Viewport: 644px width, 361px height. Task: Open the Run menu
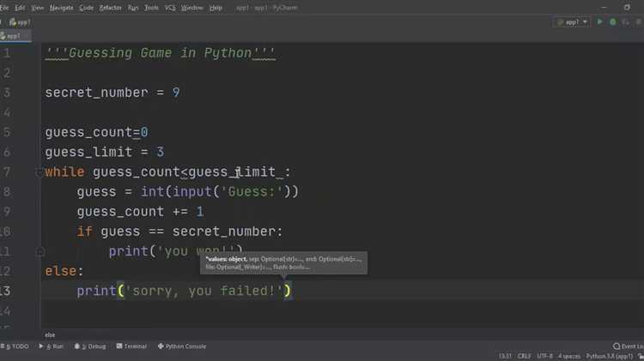(x=133, y=8)
